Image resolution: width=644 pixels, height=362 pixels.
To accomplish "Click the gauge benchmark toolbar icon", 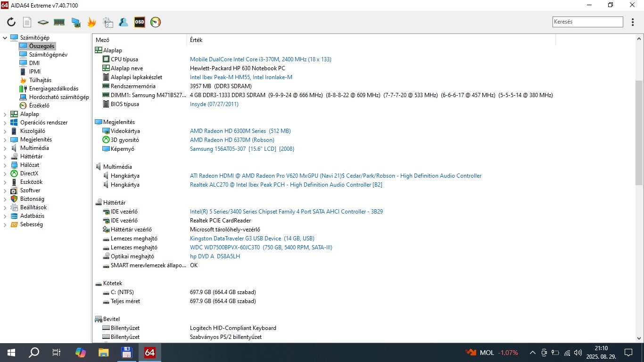I will point(156,22).
